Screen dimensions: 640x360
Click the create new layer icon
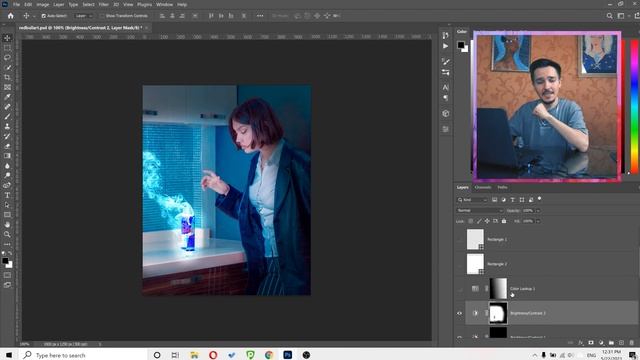point(621,342)
